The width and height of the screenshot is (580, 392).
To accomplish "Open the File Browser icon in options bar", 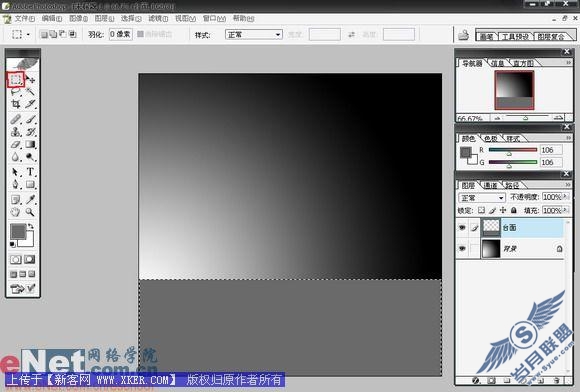I will [x=463, y=35].
